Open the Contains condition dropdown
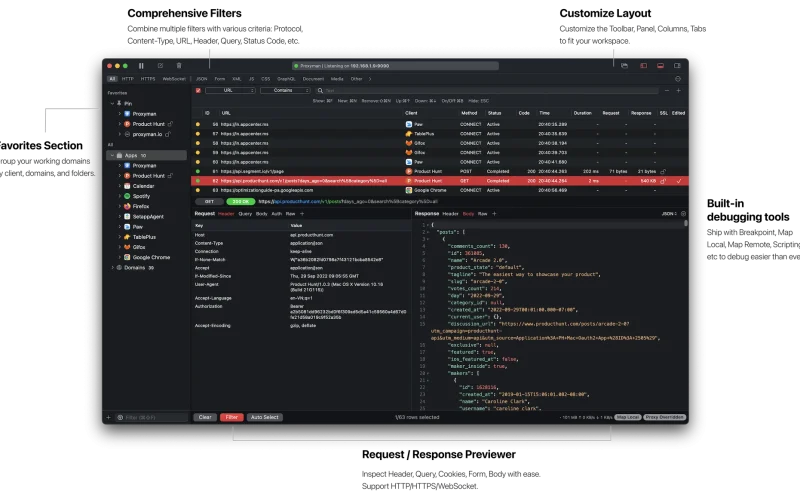800x500 pixels. tap(285, 90)
